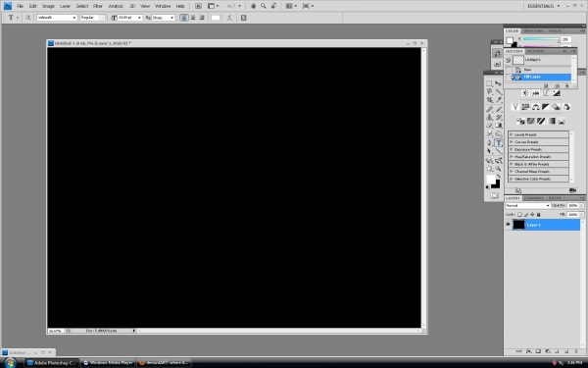Switch to the Actions tab
Screen dimensions: 588x368
tap(535, 51)
